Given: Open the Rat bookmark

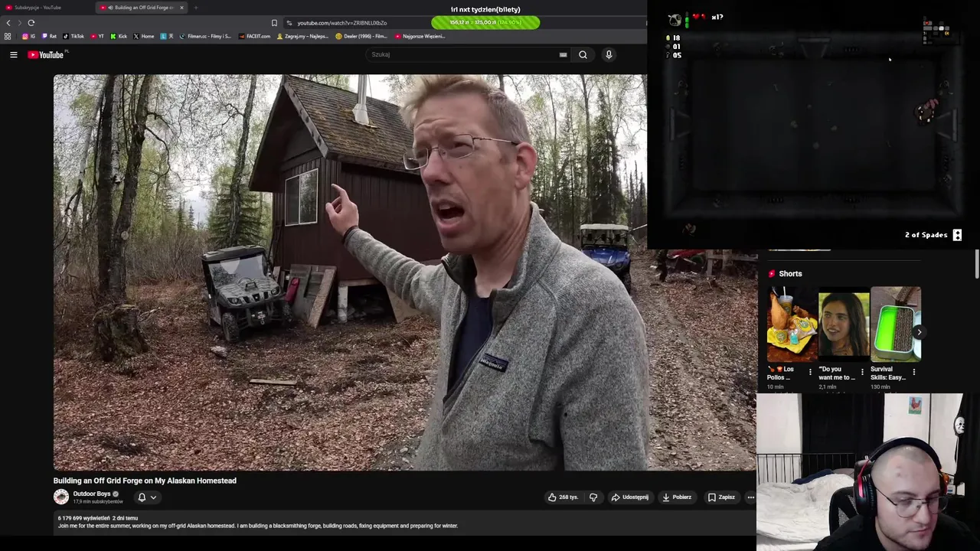Looking at the screenshot, I should tap(49, 36).
